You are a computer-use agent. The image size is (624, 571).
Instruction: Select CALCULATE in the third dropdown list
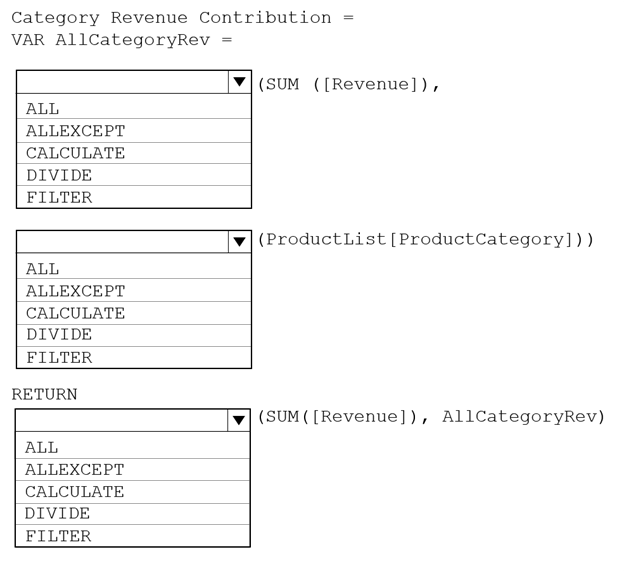(133, 492)
